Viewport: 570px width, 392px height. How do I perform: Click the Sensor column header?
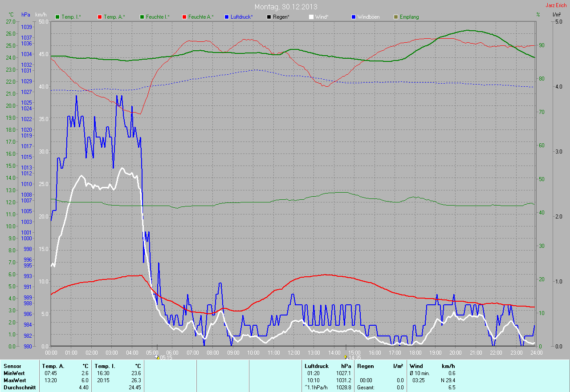coord(12,366)
